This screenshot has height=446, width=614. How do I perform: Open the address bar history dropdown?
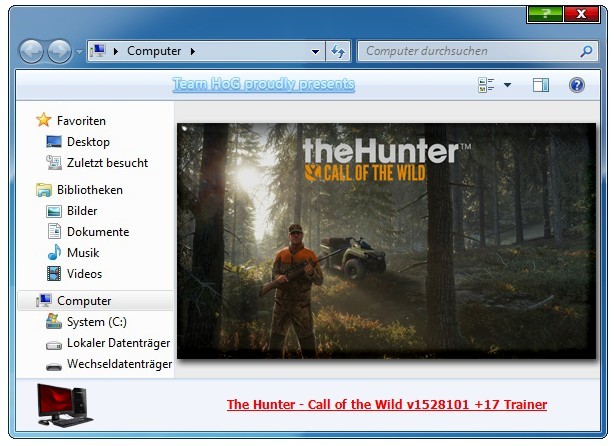click(315, 51)
